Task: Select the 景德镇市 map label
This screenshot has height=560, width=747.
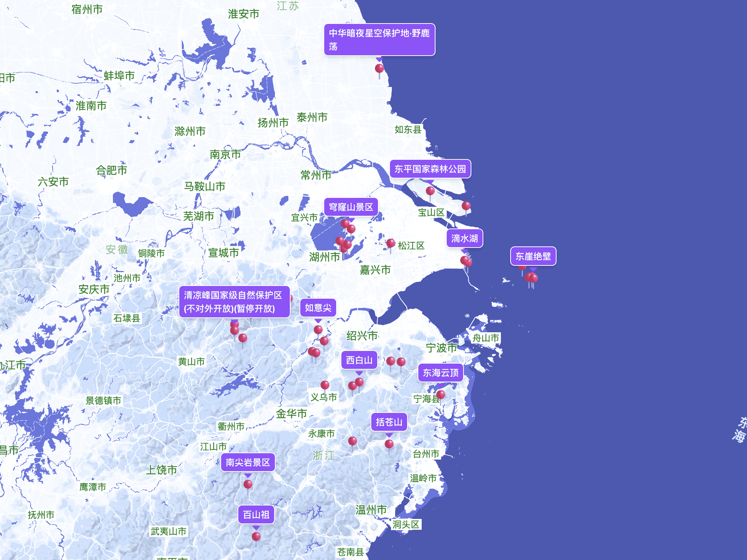Action: 103,401
